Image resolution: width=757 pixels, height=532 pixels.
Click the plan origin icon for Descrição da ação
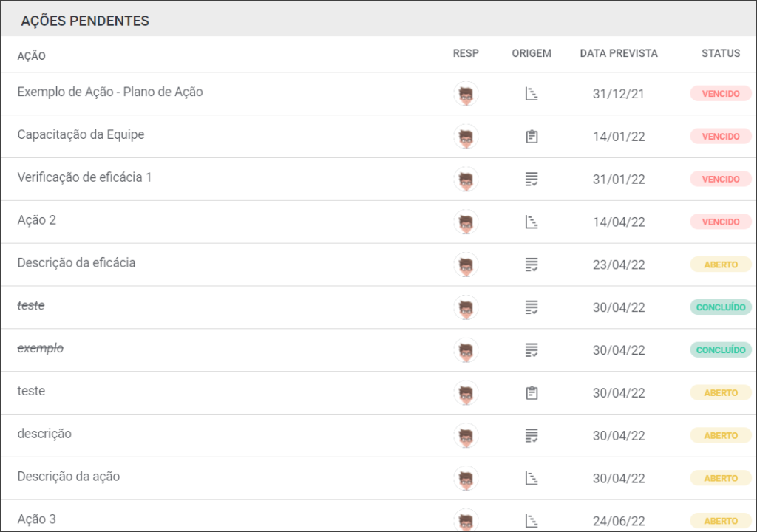tap(532, 478)
